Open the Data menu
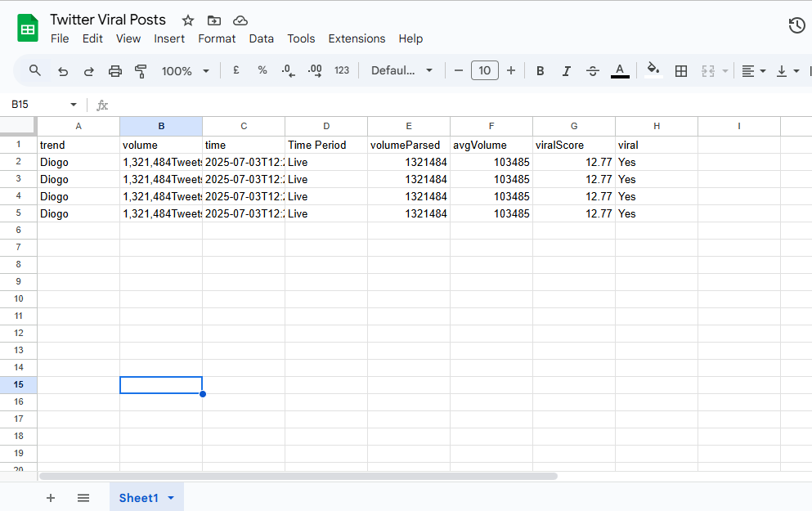The image size is (812, 511). click(261, 38)
